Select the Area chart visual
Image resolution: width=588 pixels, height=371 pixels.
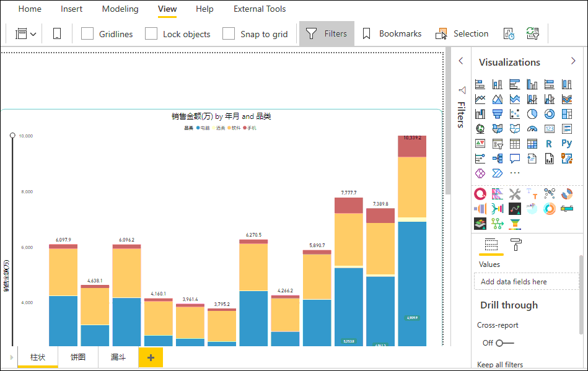498,99
